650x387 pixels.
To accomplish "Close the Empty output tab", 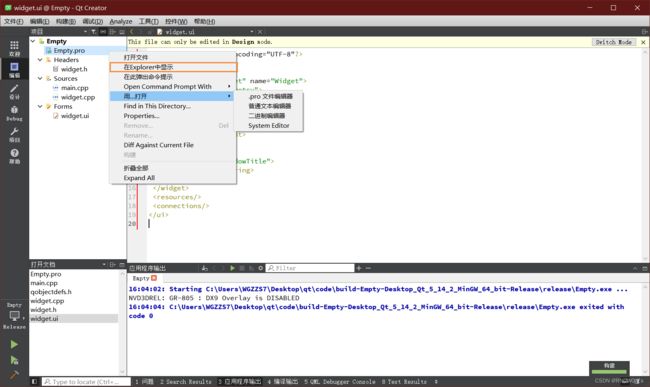I will click(x=154, y=278).
